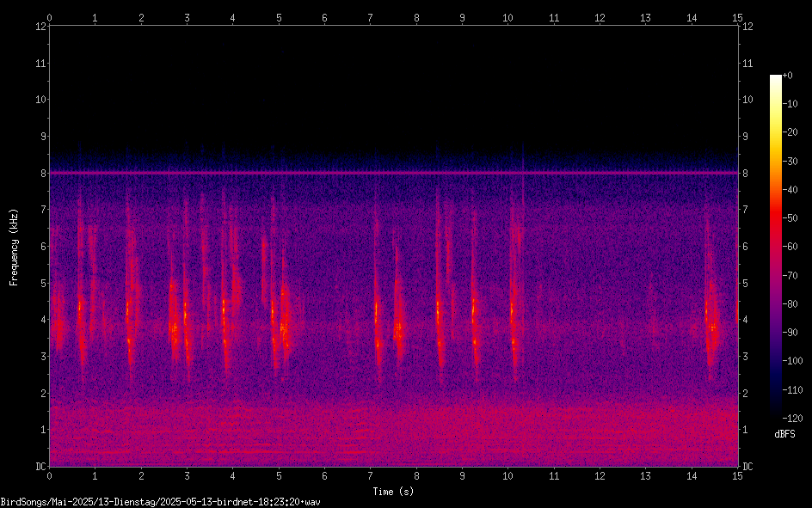Click the "-70" color scale label
Viewport: 812px width, 508px height.
point(790,276)
